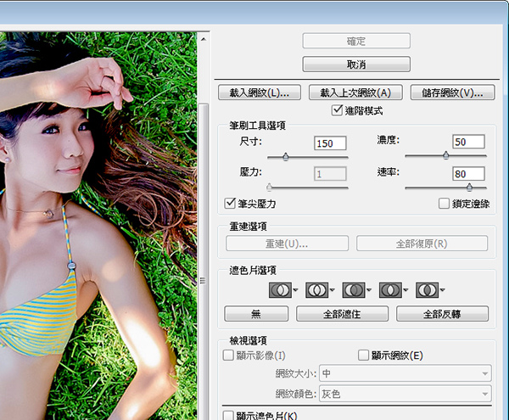Open the 網紋大小 dropdown
The height and width of the screenshot is (420, 509).
[x=406, y=373]
